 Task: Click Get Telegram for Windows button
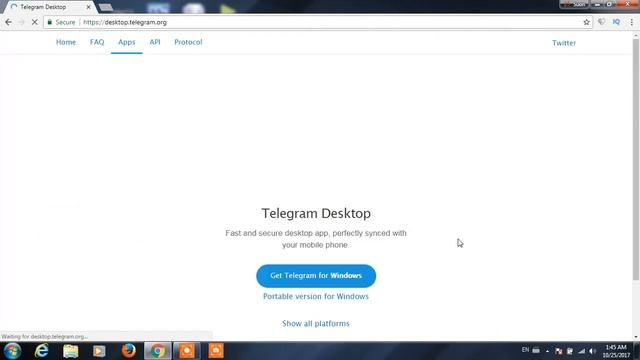coord(316,276)
